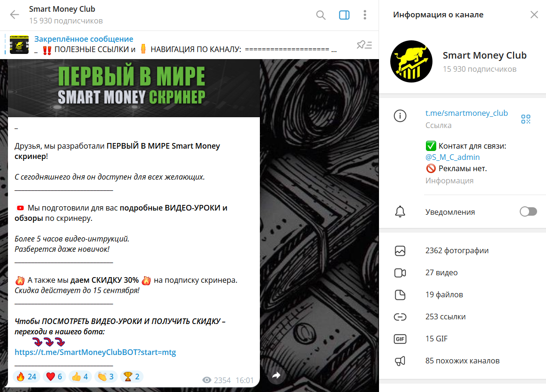The width and height of the screenshot is (546, 392).
Task: Open the Smart Money Club channel avatar
Action: [x=411, y=61]
